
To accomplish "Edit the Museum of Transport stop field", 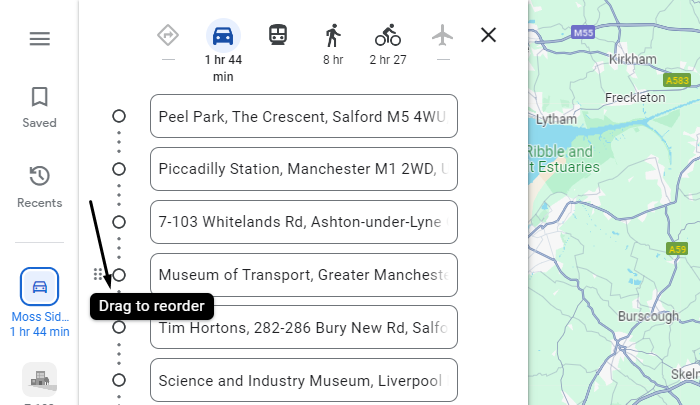I will [x=304, y=275].
